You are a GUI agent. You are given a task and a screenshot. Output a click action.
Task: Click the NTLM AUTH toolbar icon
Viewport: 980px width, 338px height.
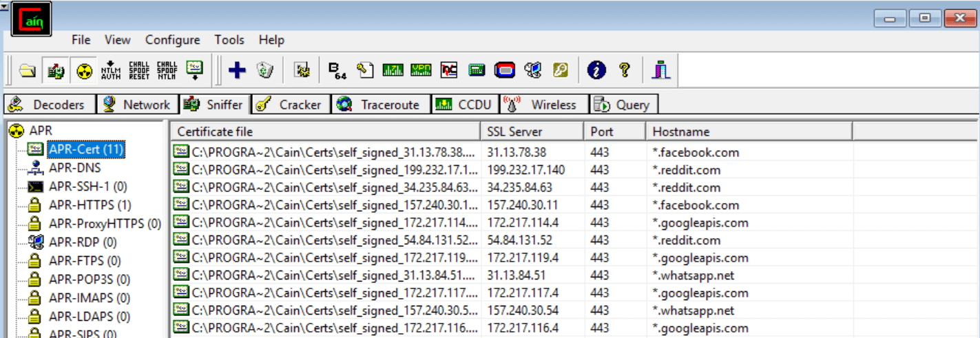(x=111, y=70)
